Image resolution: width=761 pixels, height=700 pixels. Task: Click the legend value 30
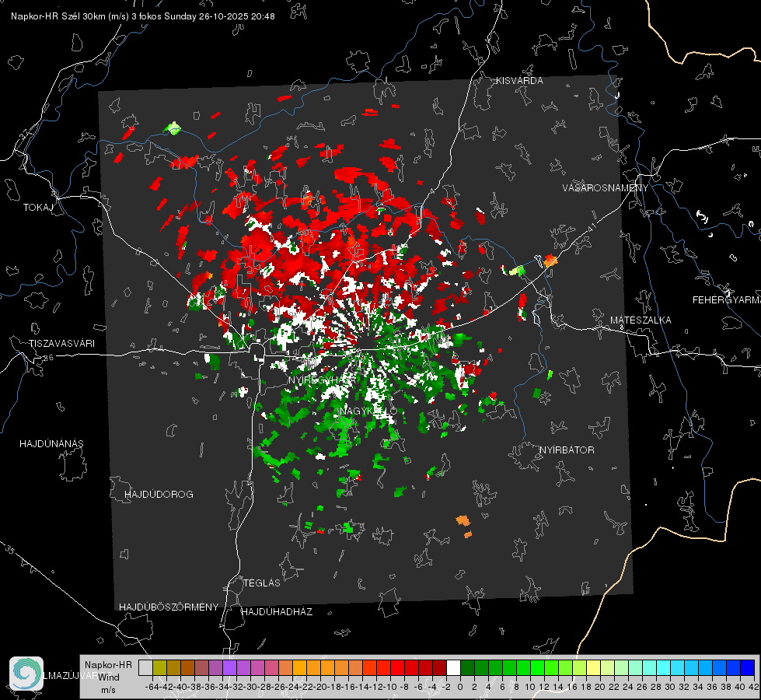tap(670, 687)
